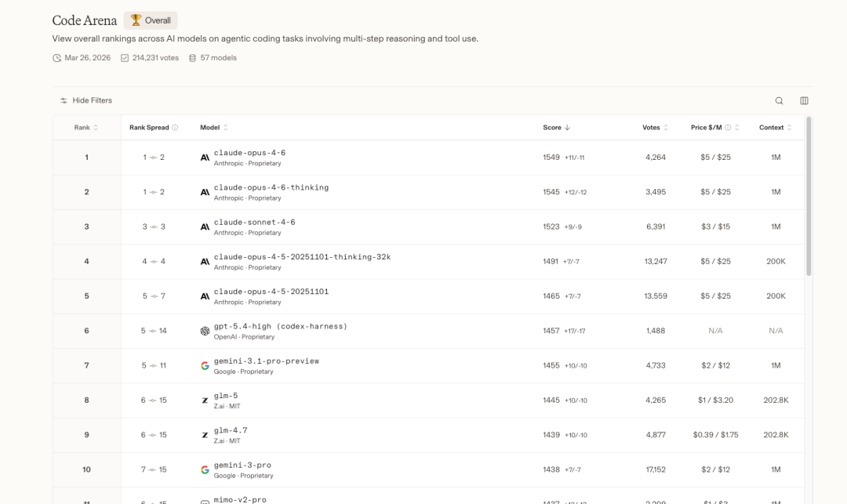Click trophy icon in Overall badge
This screenshot has width=847, height=504.
[136, 20]
